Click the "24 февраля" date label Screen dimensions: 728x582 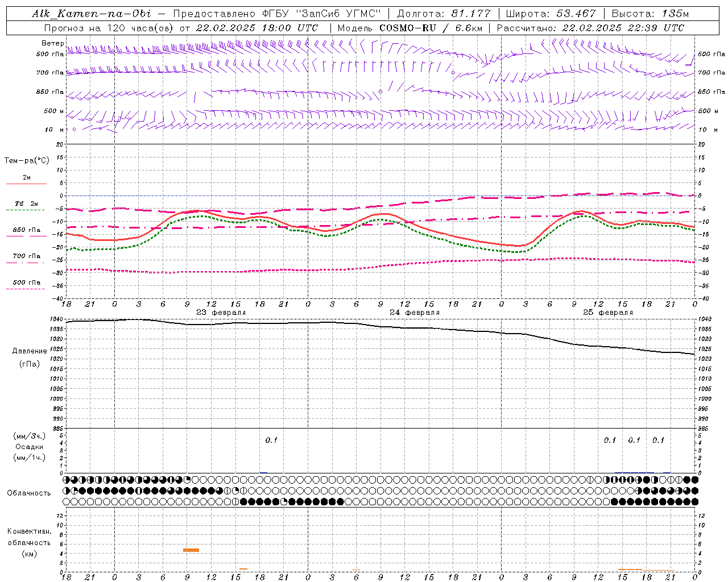[x=415, y=313]
